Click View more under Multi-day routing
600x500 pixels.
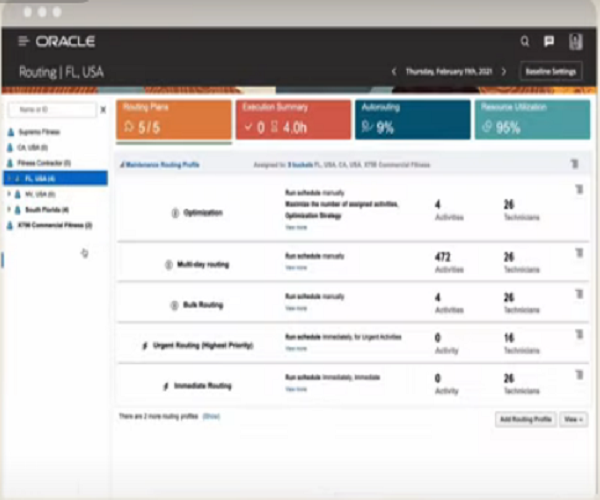coord(296,267)
